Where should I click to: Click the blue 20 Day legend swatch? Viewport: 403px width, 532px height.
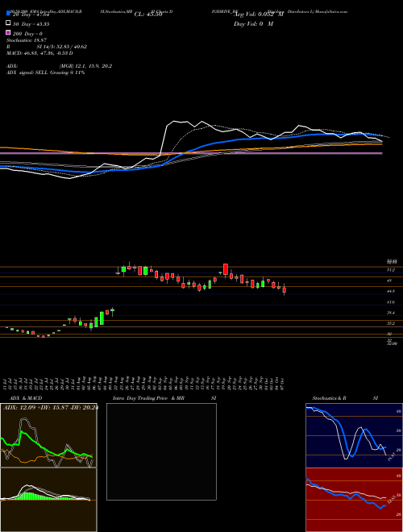(x=8, y=14)
